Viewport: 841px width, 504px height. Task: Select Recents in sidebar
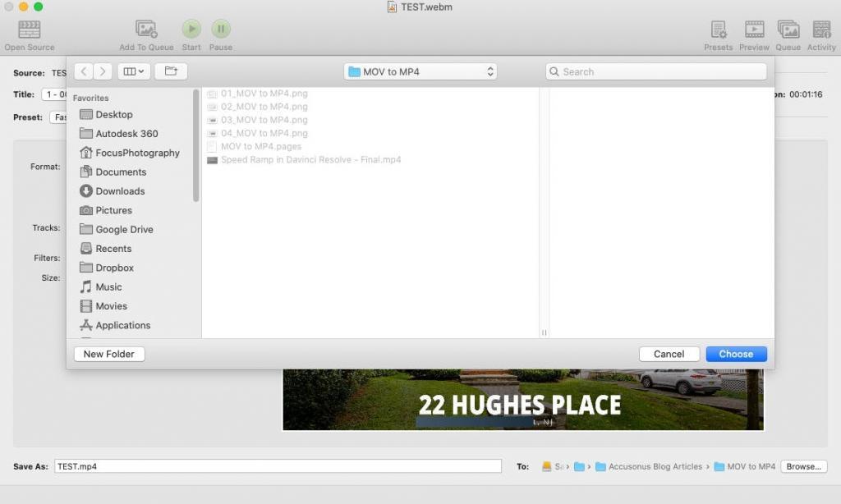tap(106, 249)
